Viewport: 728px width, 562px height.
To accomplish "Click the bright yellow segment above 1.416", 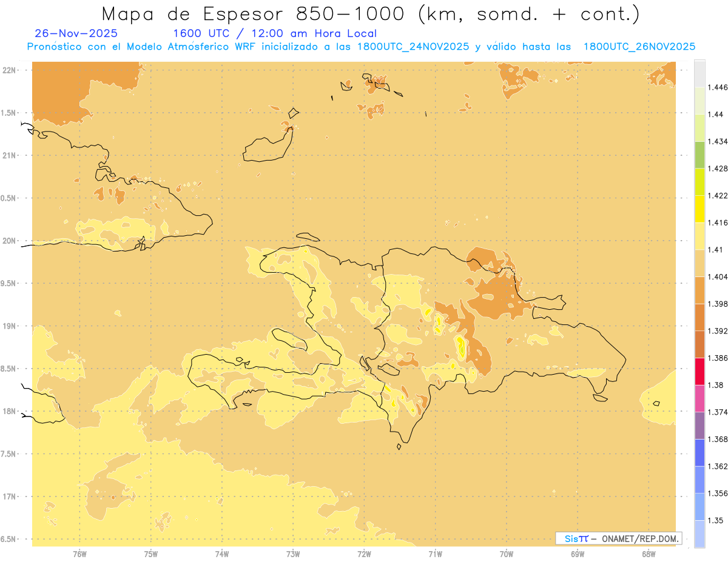I will 699,209.
